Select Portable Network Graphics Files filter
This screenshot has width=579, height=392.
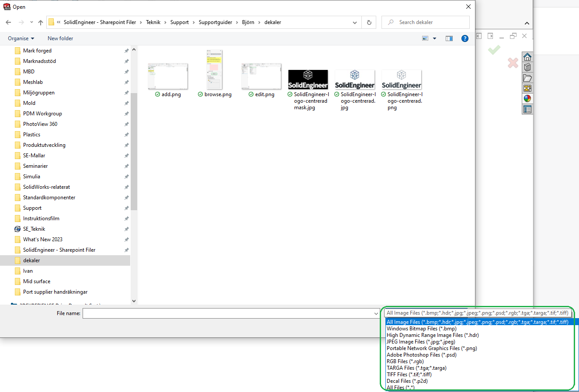pos(431,348)
